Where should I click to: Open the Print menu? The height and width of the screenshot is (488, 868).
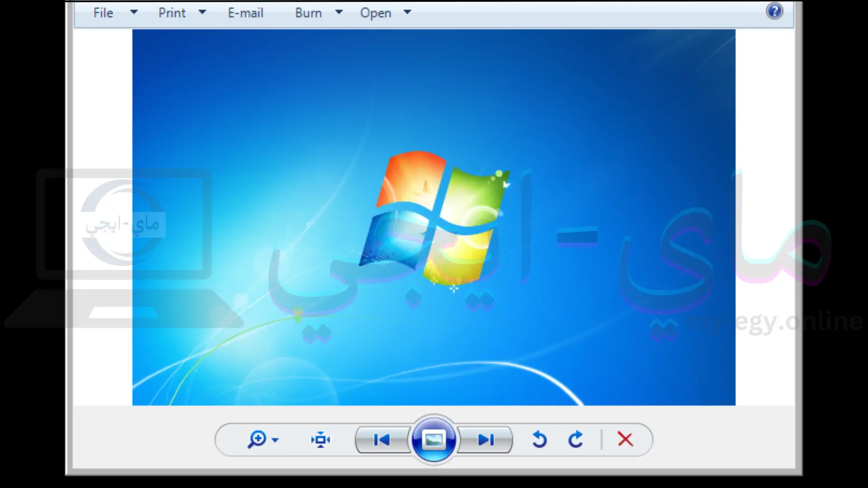tap(172, 13)
